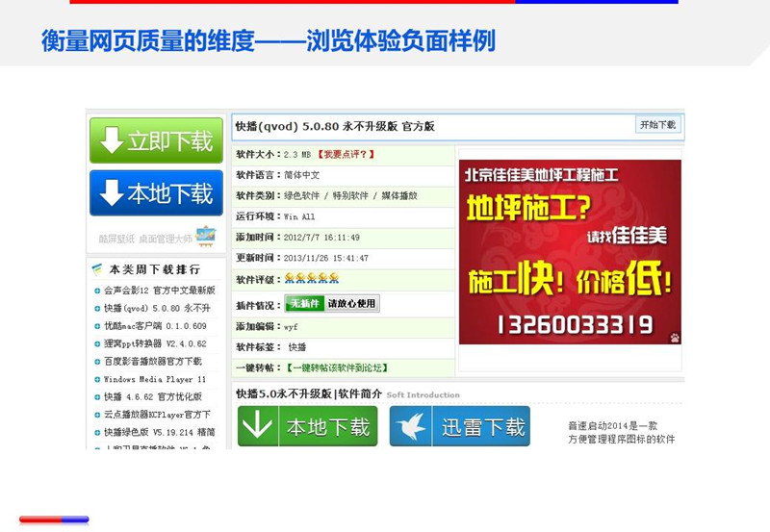Open Windows Media Player 11 list entry
770x532 pixels.
[155, 379]
